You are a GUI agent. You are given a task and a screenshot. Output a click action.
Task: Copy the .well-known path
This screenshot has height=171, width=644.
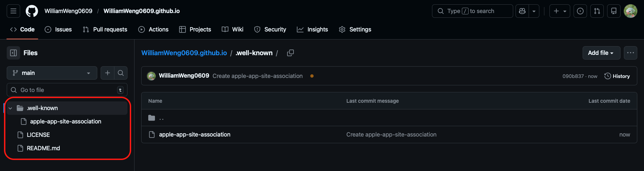(x=290, y=53)
